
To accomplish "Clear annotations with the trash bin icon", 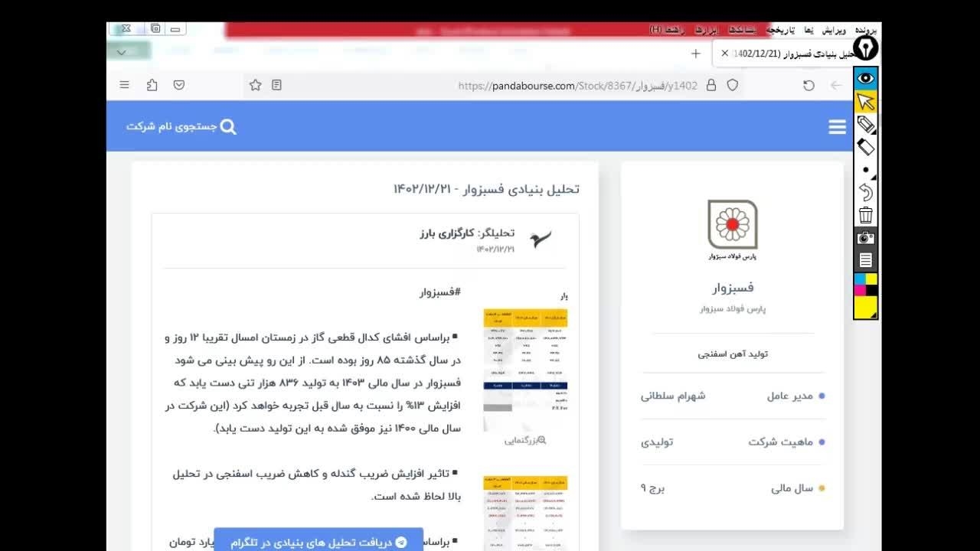I will point(866,215).
